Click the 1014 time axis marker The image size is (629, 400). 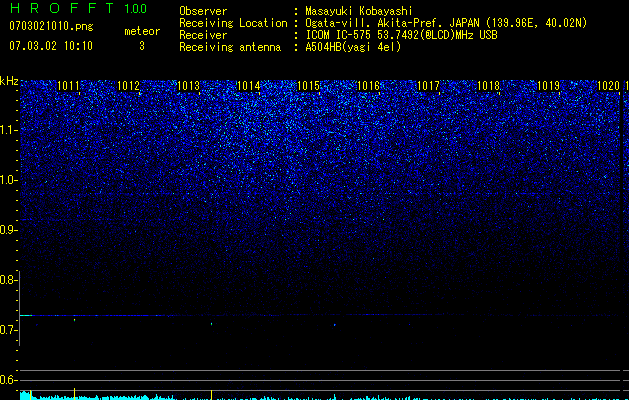tap(248, 86)
